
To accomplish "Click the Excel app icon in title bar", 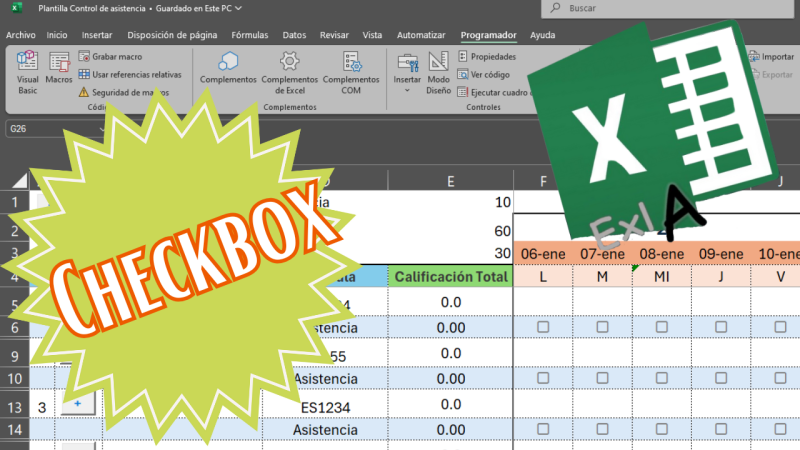I will click(x=17, y=7).
